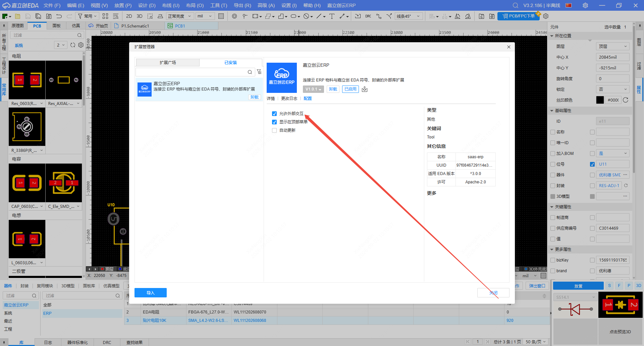Viewport: 644px width, 346px height.
Task: Click the 关闭 button in extension manager
Action: click(x=493, y=293)
